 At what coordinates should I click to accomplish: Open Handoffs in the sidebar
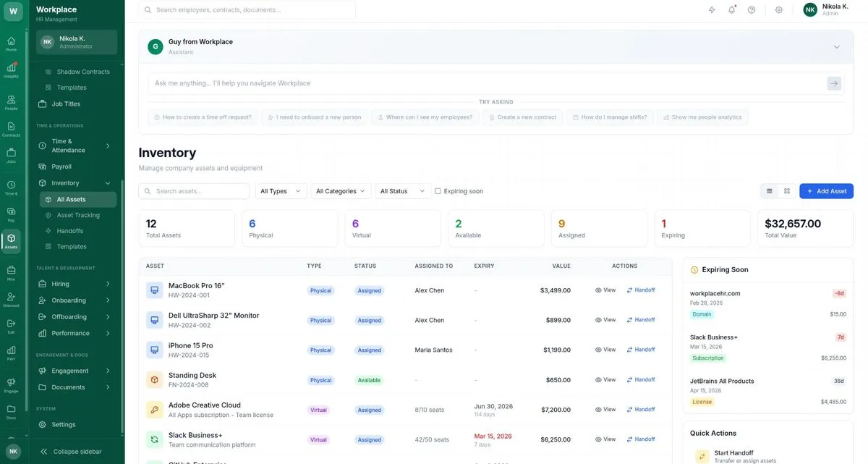(70, 231)
